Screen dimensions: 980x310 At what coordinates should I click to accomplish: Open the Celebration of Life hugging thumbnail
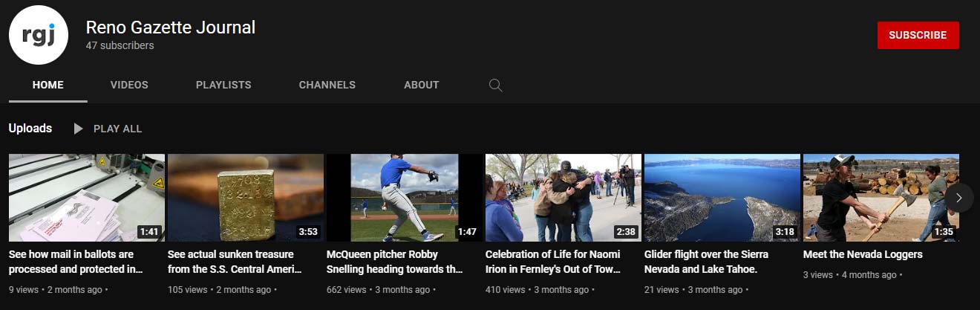point(563,198)
